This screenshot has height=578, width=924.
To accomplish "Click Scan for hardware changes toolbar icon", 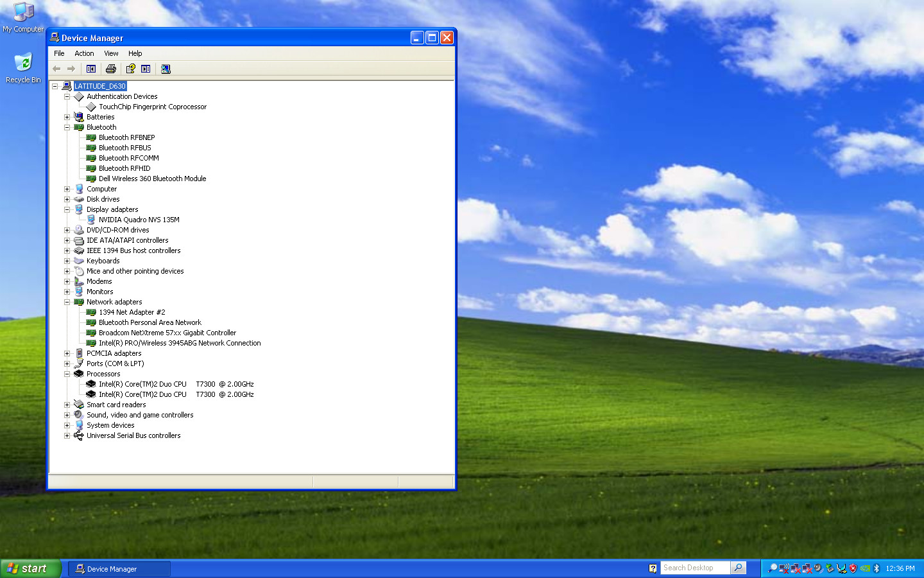I will click(166, 69).
